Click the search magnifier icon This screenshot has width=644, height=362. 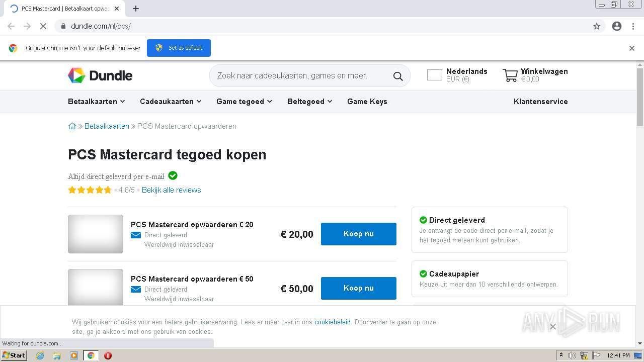pyautogui.click(x=398, y=76)
